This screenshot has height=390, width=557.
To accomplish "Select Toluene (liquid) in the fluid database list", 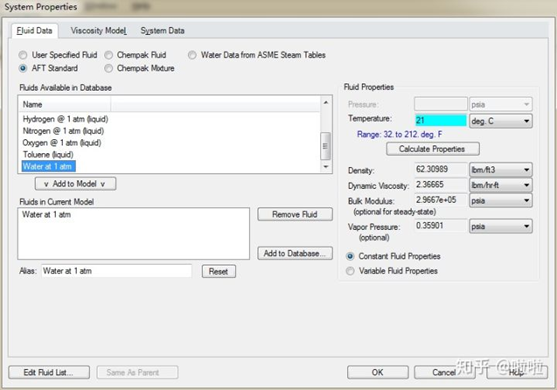I will 48,155.
